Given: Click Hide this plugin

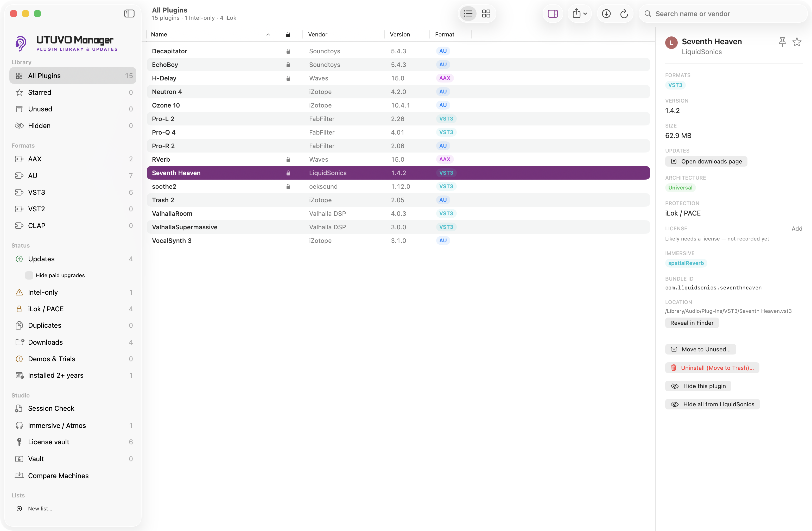Looking at the screenshot, I should (x=698, y=386).
